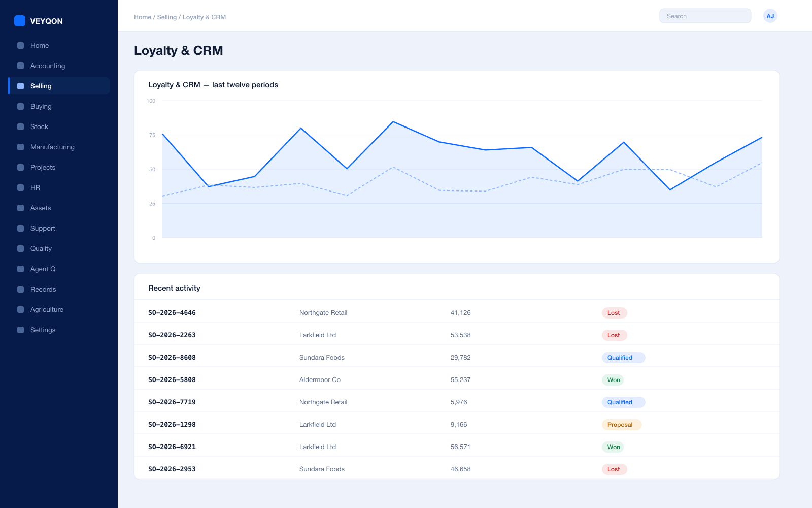The width and height of the screenshot is (812, 508).
Task: Select Selling in the sidebar
Action: (59, 86)
